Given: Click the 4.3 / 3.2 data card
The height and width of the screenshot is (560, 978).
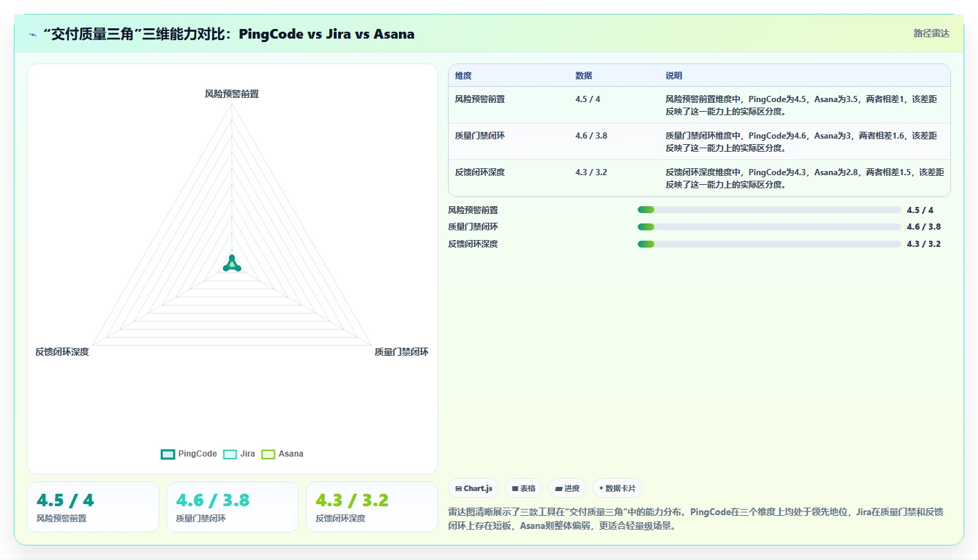Looking at the screenshot, I should [x=372, y=507].
